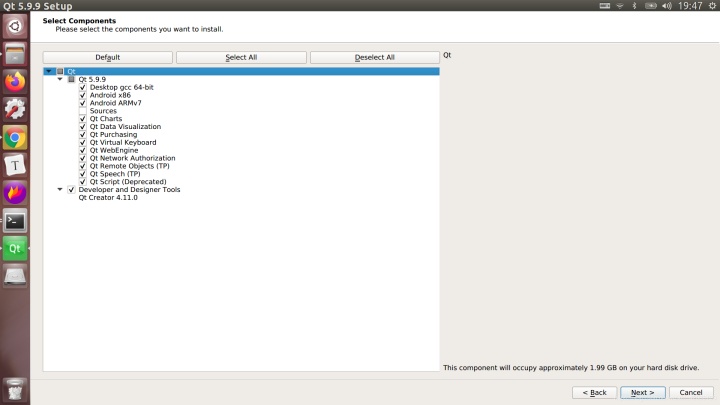720x405 pixels.
Task: Open the Bluetooth indicator
Action: (x=634, y=6)
